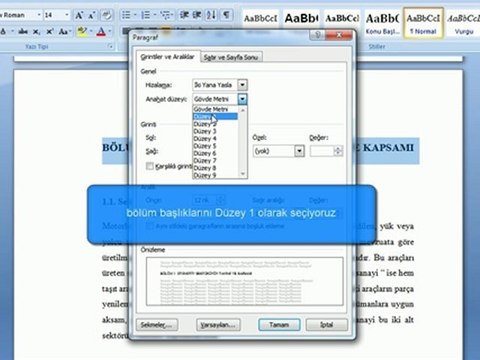Apply strikethrough formatting
Screen dimensions: 480x360
23,32
